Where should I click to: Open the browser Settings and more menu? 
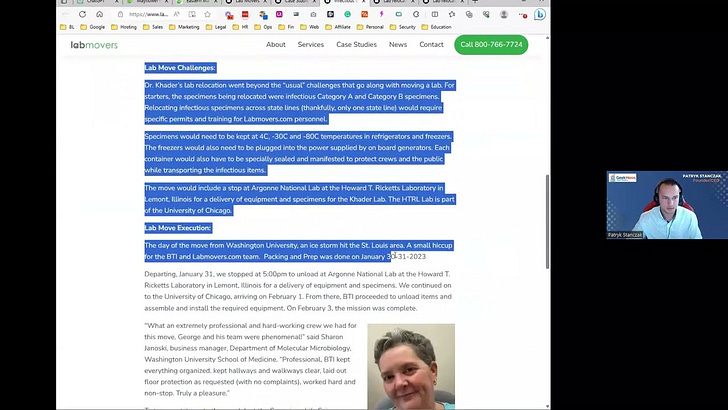tap(523, 14)
